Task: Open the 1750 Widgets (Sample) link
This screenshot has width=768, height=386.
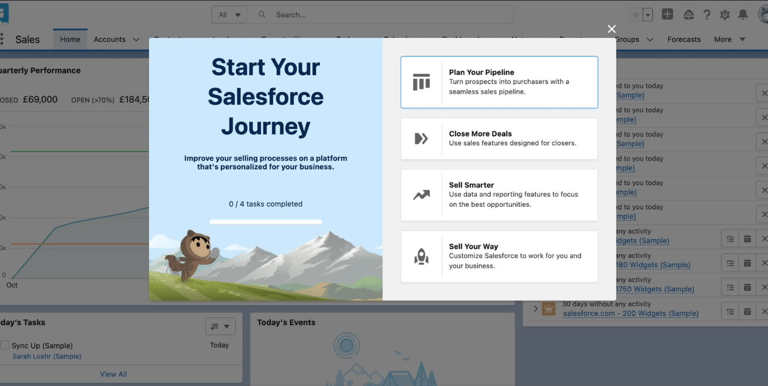Action: pyautogui.click(x=655, y=289)
